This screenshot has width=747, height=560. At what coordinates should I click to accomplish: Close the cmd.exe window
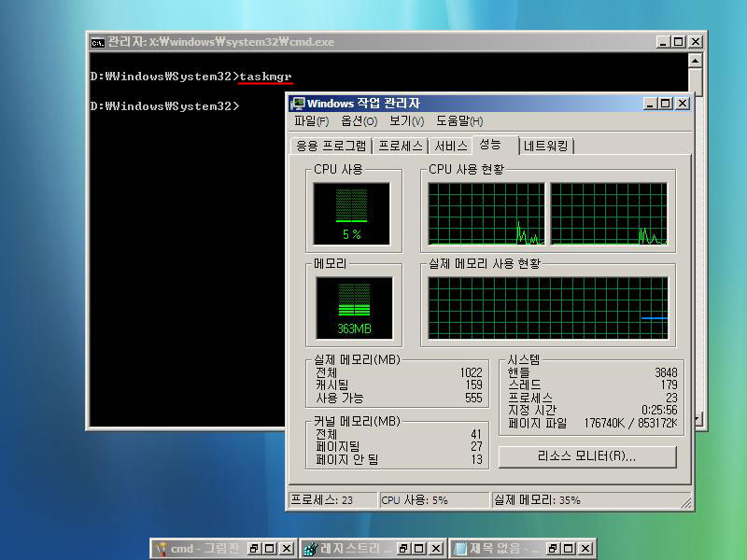coord(696,42)
